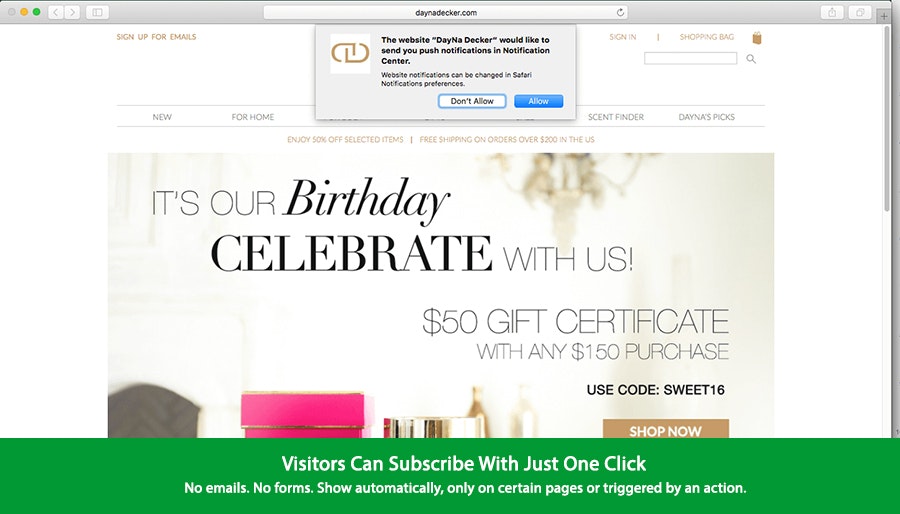This screenshot has width=900, height=514.
Task: Click Sign Up For Emails link
Action: tap(156, 37)
